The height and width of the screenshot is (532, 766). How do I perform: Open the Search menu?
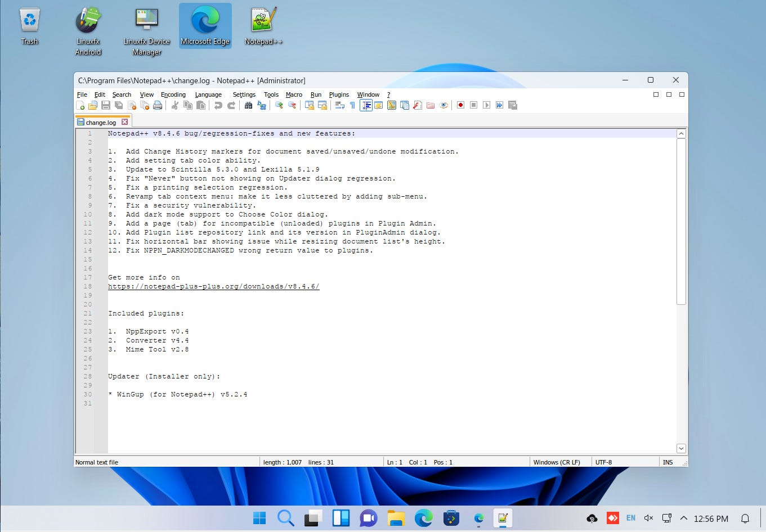tap(122, 94)
